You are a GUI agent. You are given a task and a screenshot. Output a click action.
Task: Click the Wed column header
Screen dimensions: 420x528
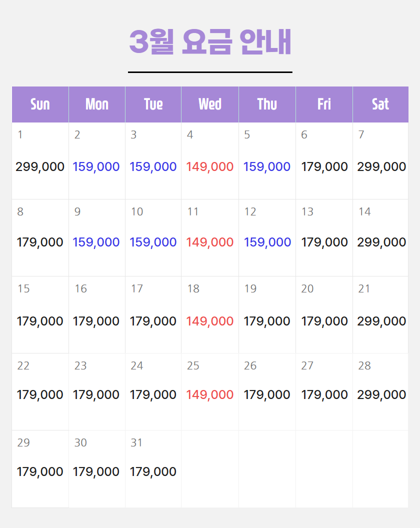point(210,104)
